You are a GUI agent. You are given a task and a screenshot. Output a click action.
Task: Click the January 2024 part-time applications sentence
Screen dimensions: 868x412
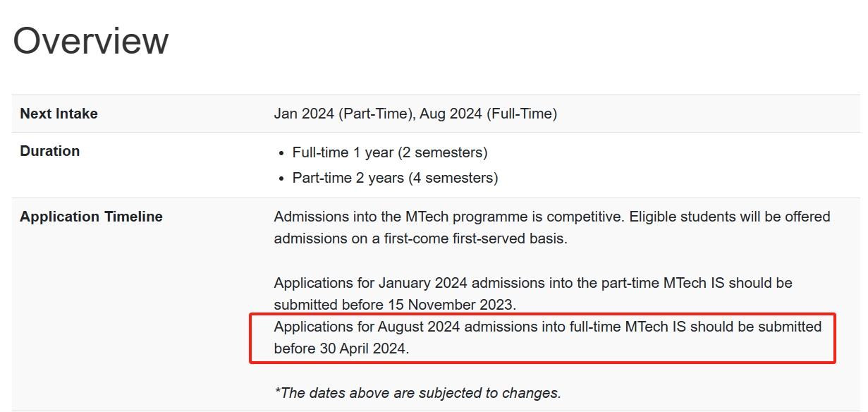coord(533,293)
